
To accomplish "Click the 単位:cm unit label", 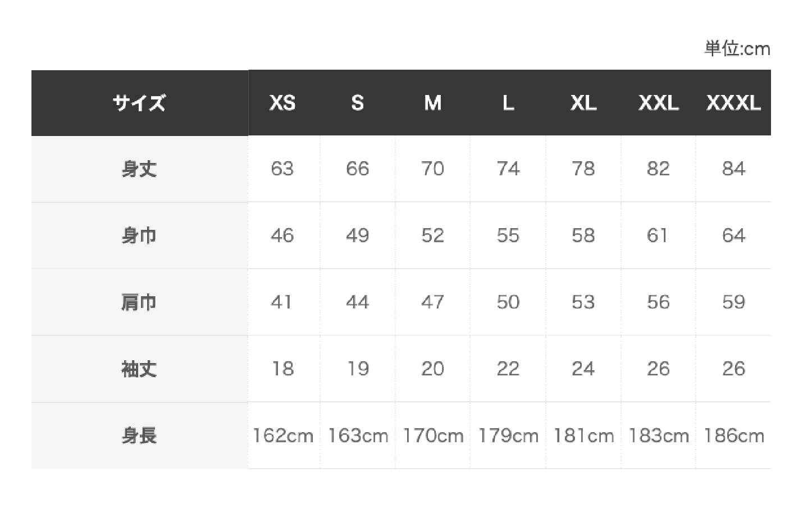I will coord(737,49).
